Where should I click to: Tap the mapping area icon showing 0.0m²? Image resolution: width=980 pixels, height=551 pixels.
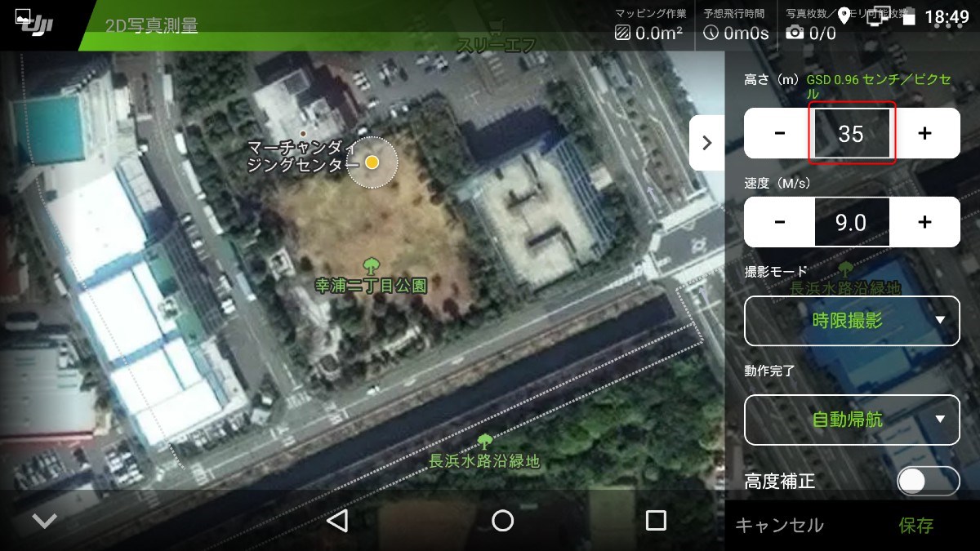click(623, 33)
